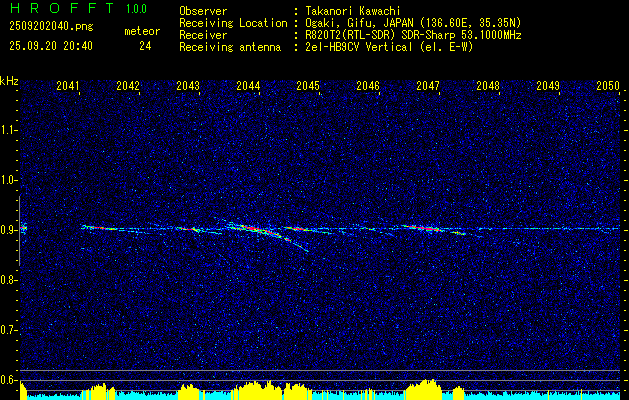Click the 2050 time marker

[x=608, y=85]
